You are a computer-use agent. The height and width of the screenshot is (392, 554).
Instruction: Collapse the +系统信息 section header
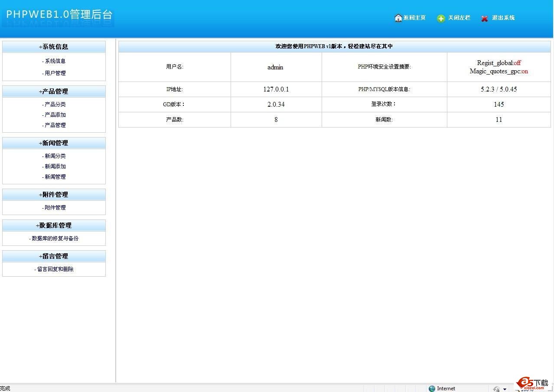click(x=54, y=47)
